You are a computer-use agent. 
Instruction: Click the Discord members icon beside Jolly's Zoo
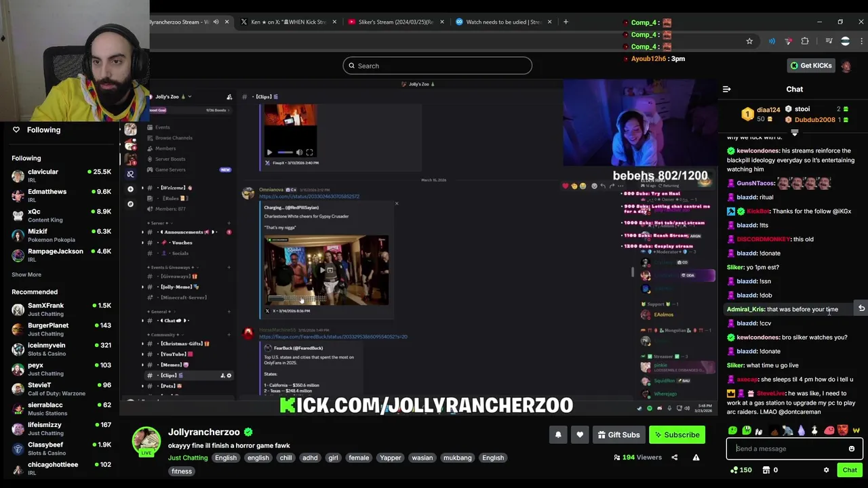229,97
